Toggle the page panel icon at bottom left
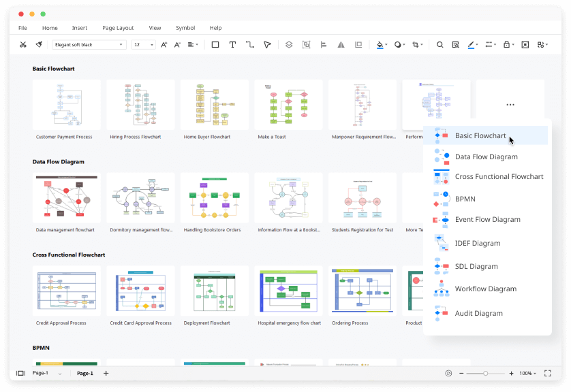The width and height of the screenshot is (571, 392). [20, 373]
